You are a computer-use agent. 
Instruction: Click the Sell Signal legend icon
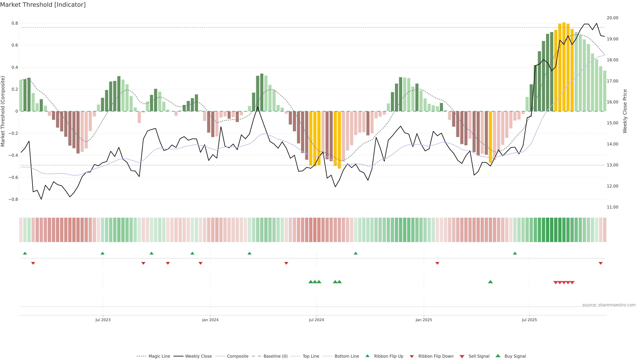pos(462,356)
